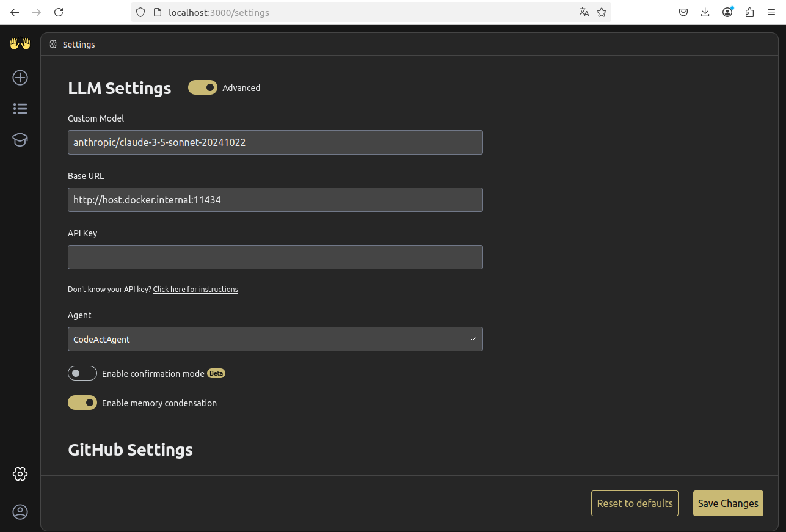This screenshot has height=532, width=786.
Task: Enable confirmation mode
Action: 82,373
